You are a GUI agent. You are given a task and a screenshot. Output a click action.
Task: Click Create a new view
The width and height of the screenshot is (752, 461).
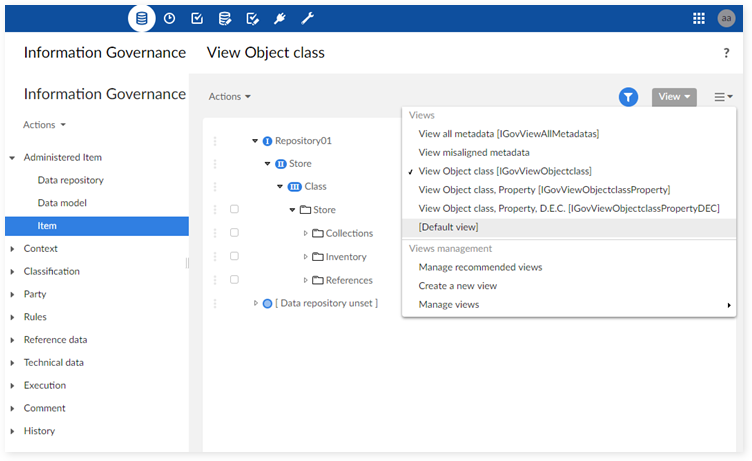(458, 286)
